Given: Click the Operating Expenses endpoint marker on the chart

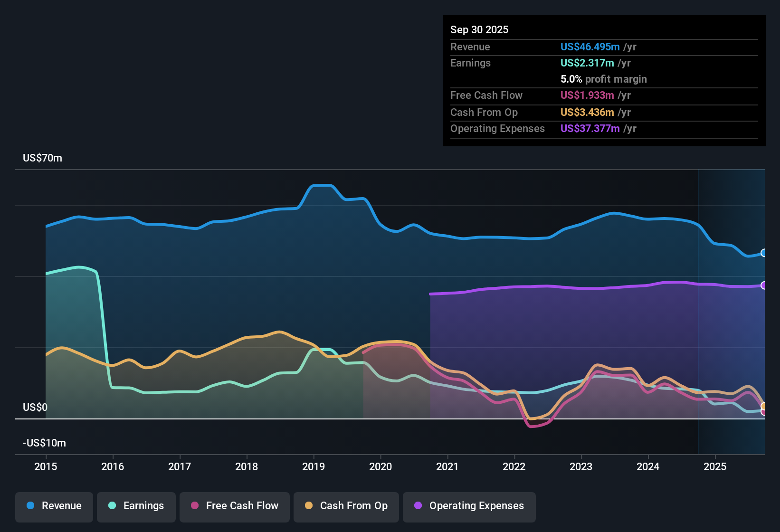Looking at the screenshot, I should click(764, 285).
